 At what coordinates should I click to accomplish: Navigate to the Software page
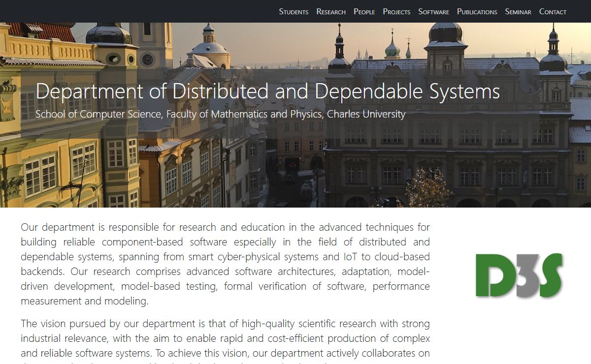[433, 12]
